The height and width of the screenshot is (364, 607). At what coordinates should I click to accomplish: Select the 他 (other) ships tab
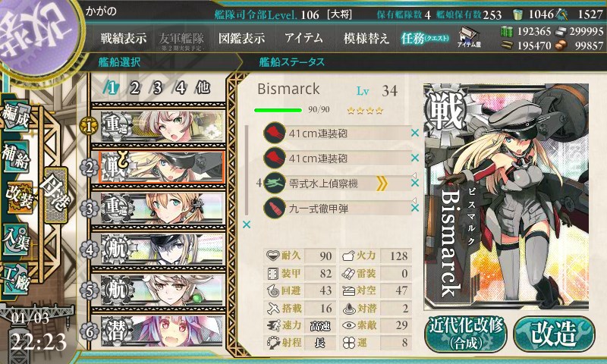coord(203,88)
